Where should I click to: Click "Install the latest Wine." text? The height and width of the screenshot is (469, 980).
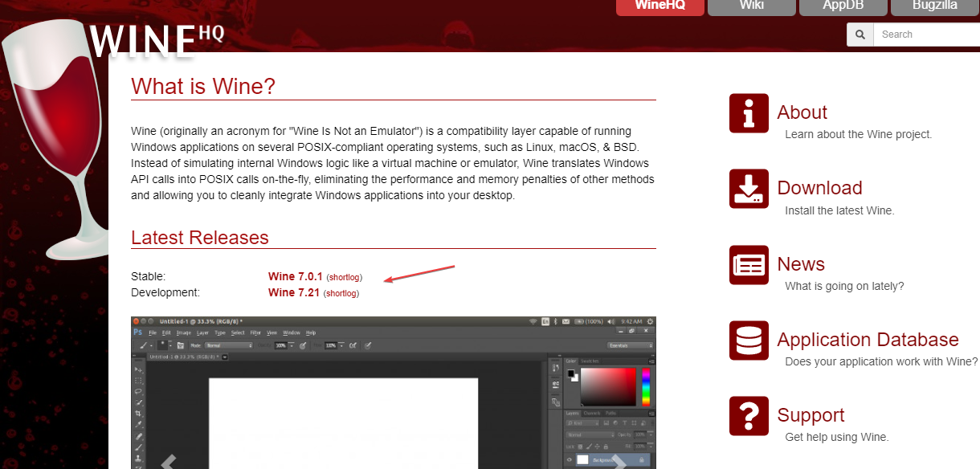click(839, 210)
